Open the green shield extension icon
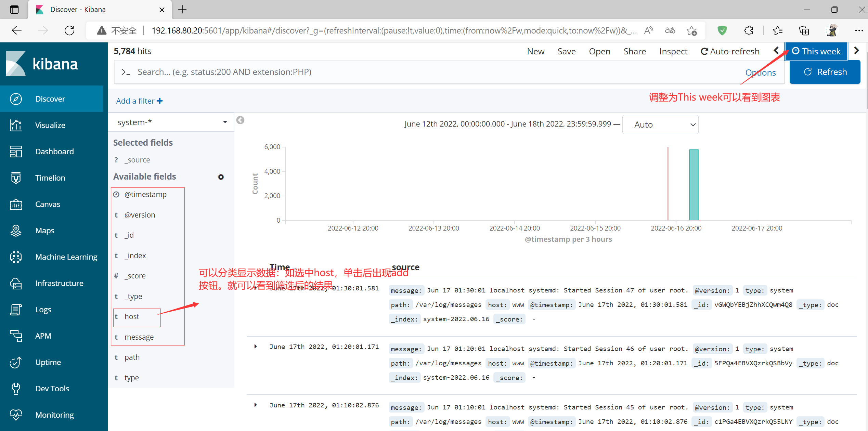This screenshot has height=431, width=868. 722,30
